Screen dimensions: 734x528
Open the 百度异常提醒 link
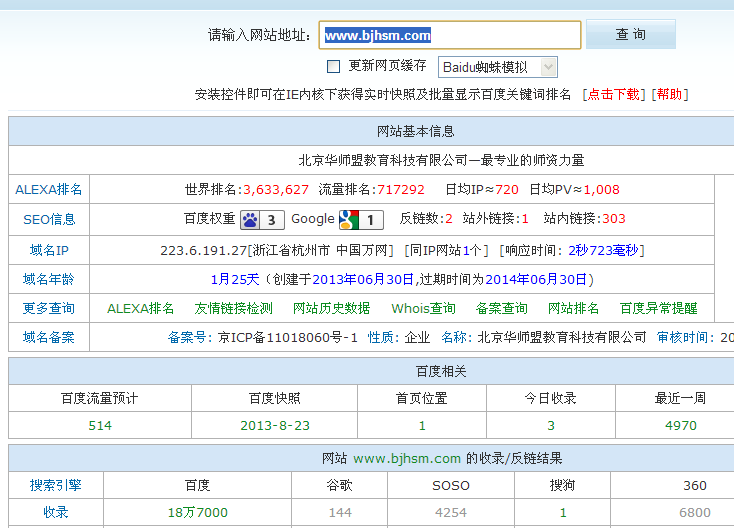(x=659, y=308)
